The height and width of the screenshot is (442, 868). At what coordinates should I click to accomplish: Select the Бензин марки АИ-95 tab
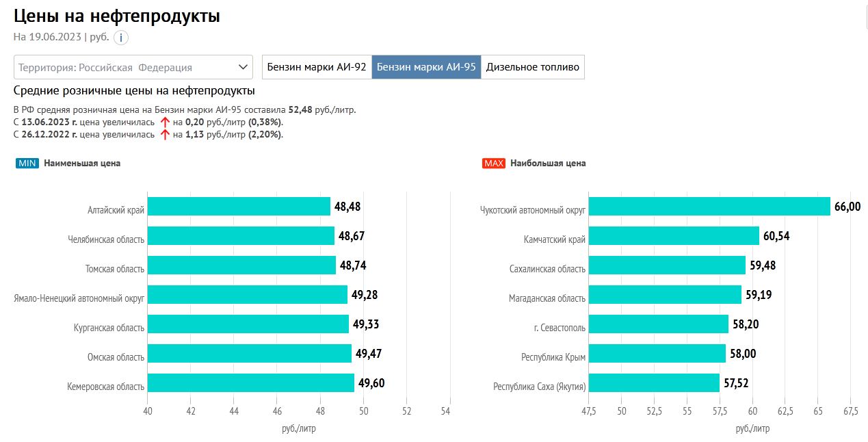pos(426,67)
